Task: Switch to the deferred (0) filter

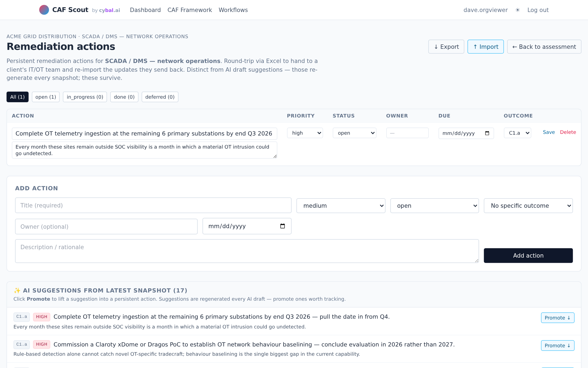Action: pyautogui.click(x=160, y=97)
